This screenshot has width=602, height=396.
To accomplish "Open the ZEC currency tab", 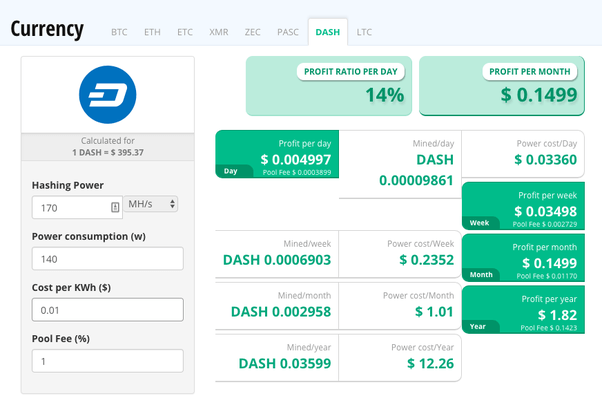I will point(253,32).
